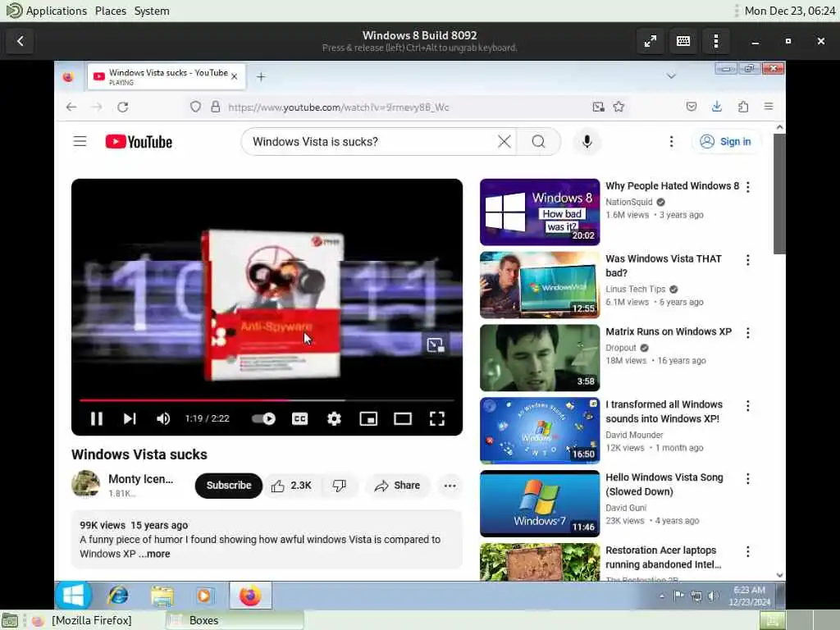Open Places menu in top panel

click(x=111, y=11)
